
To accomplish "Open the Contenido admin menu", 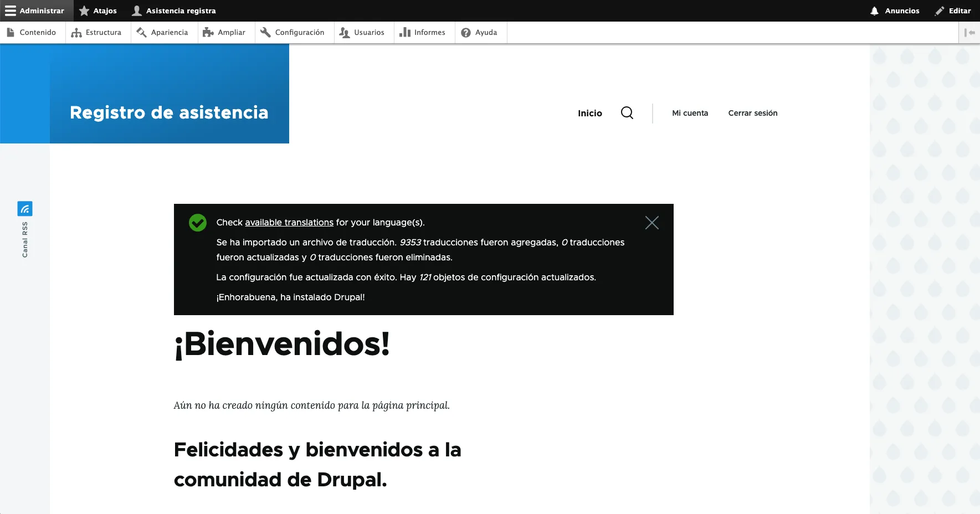I will coord(32,32).
